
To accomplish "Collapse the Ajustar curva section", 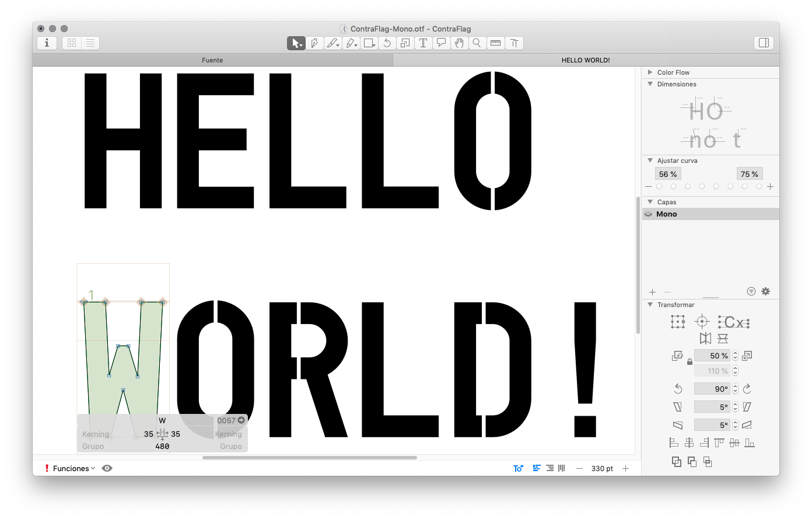I will (650, 161).
